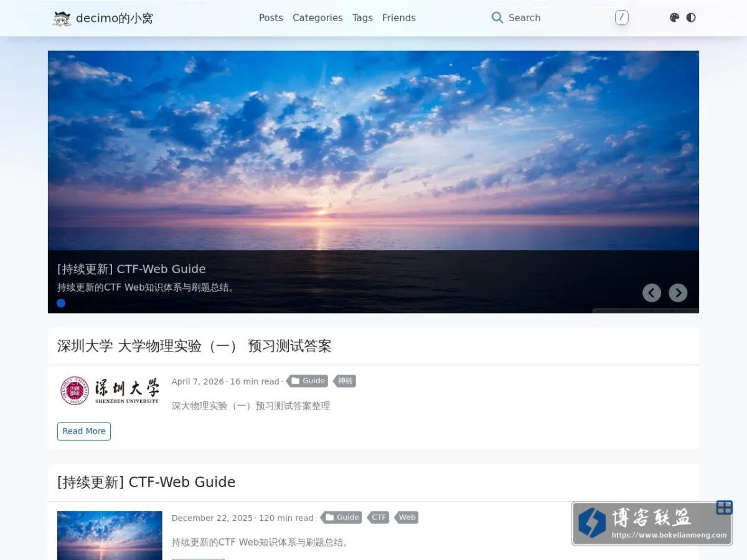Viewport: 747px width, 560px height.
Task: Click the site logo avatar icon
Action: tap(62, 18)
